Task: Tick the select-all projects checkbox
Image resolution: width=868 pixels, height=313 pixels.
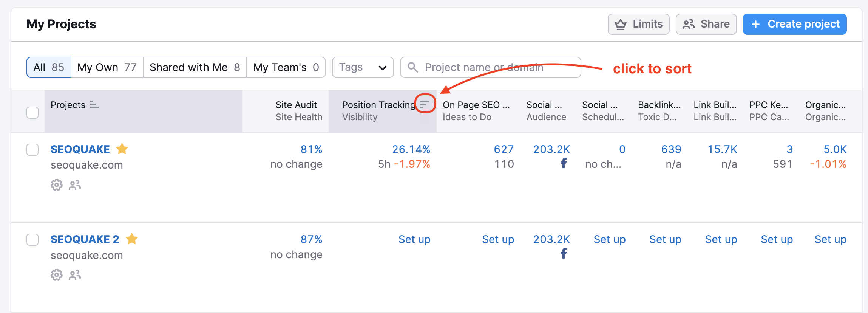Action: point(32,112)
